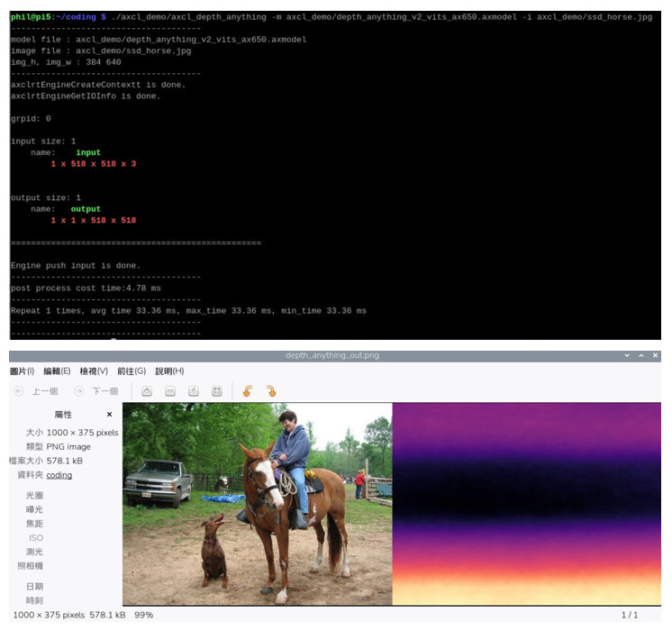
Task: Click the zoom in toolbar icon
Action: [x=147, y=391]
